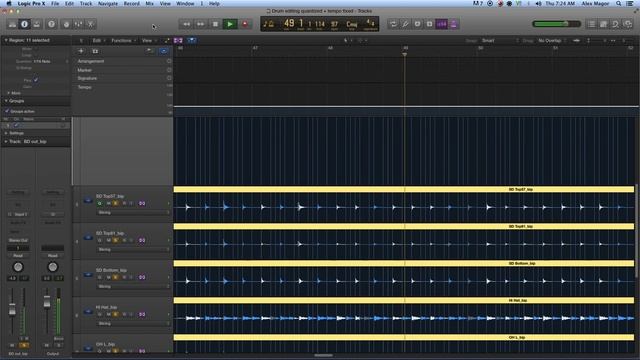The width and height of the screenshot is (640, 360).
Task: Click the Stop transport button
Action: [215, 24]
